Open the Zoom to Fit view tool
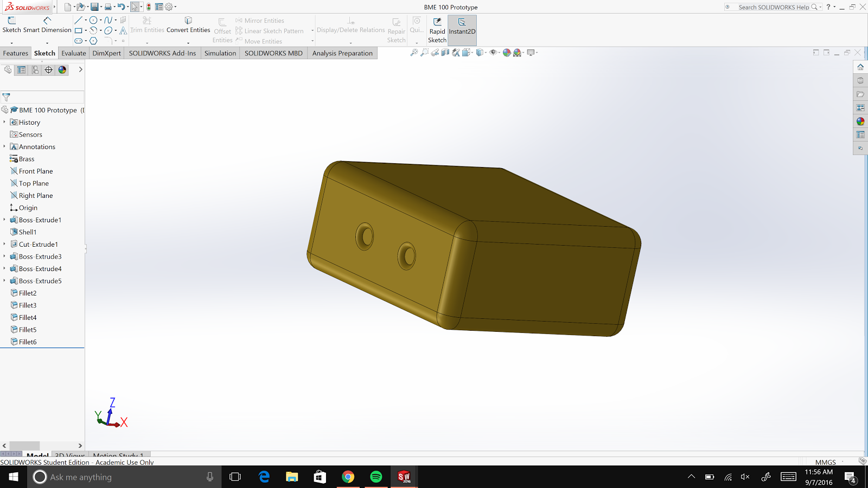This screenshot has width=868, height=488. tap(414, 53)
